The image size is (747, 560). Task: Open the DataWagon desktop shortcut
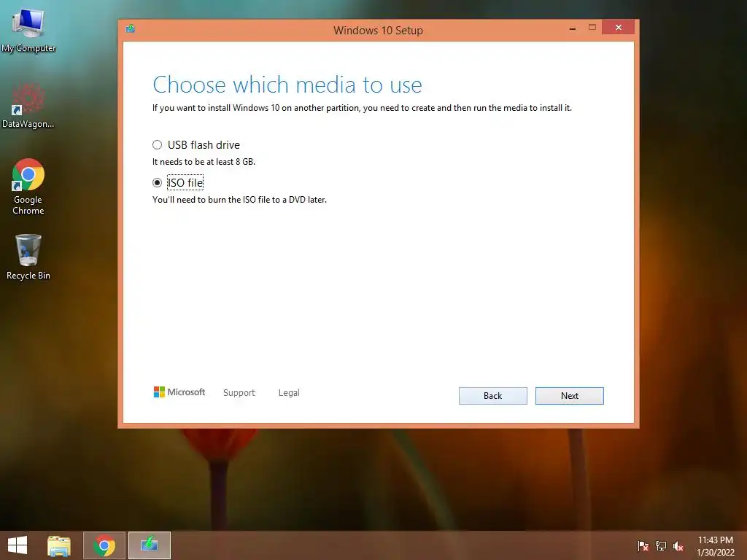coord(28,106)
